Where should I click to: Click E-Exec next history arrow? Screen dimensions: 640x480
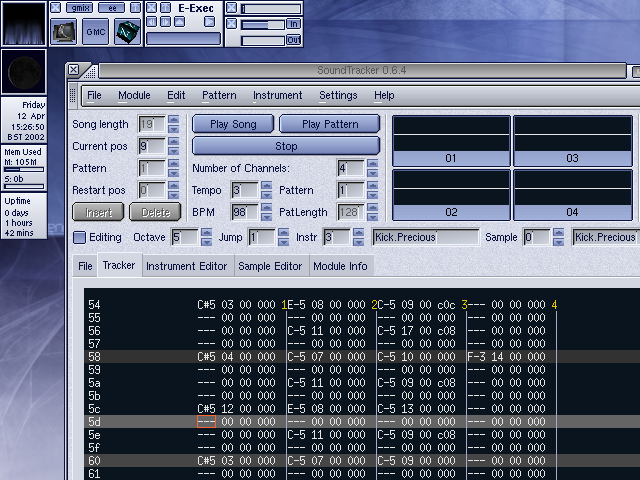tap(165, 22)
